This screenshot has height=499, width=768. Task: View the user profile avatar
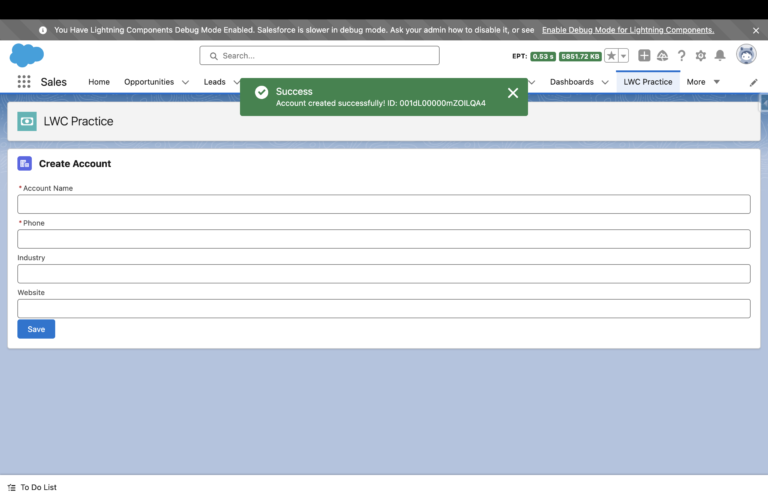tap(746, 55)
